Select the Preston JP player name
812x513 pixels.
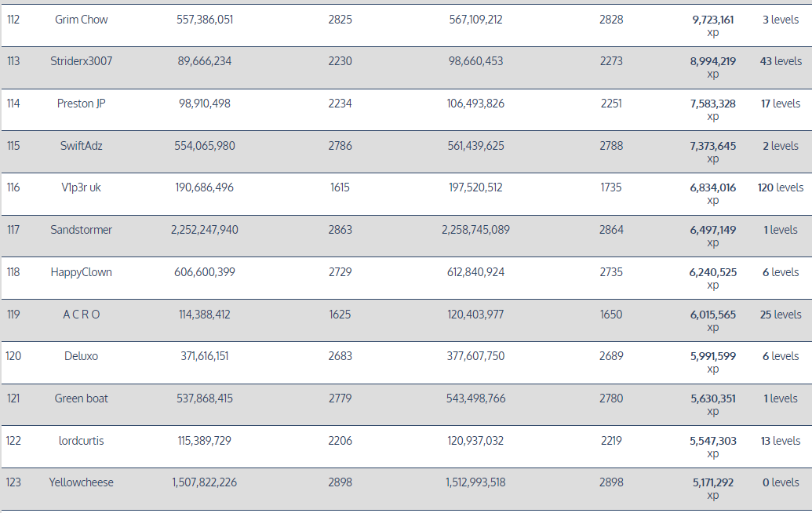coord(82,104)
